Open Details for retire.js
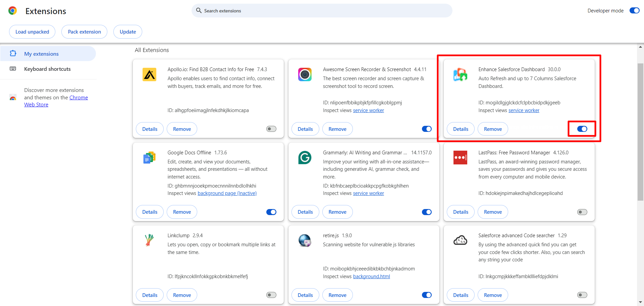Image resolution: width=644 pixels, height=306 pixels. [305, 295]
